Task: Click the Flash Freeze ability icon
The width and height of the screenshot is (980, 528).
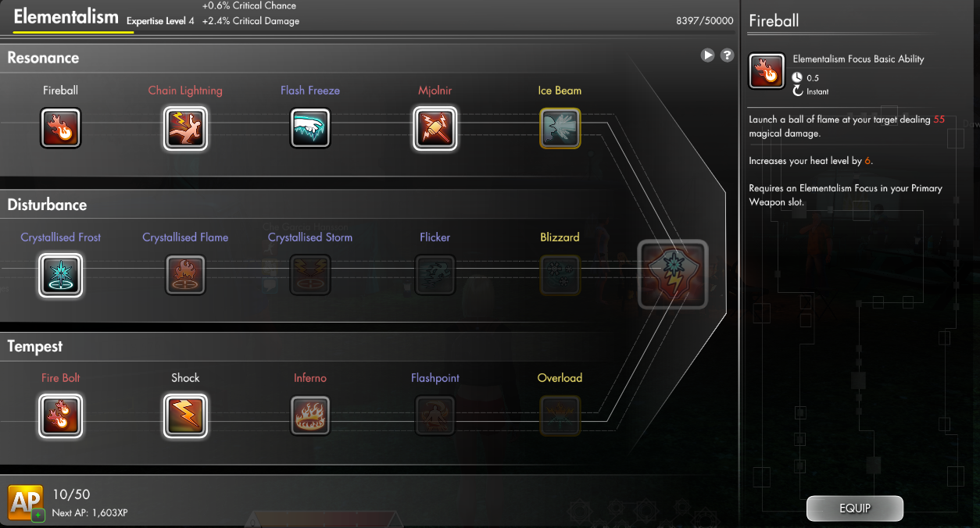Action: tap(310, 128)
